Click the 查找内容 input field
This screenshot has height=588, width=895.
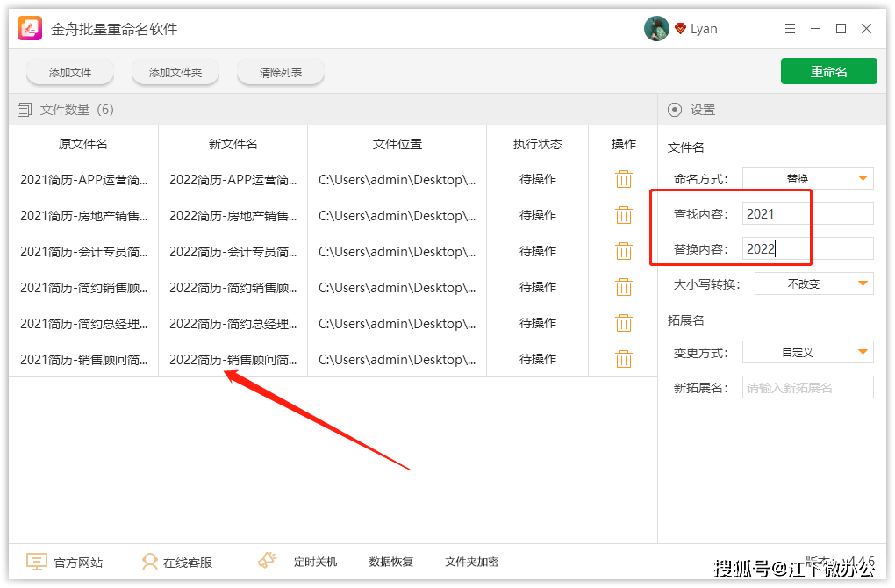(x=807, y=213)
